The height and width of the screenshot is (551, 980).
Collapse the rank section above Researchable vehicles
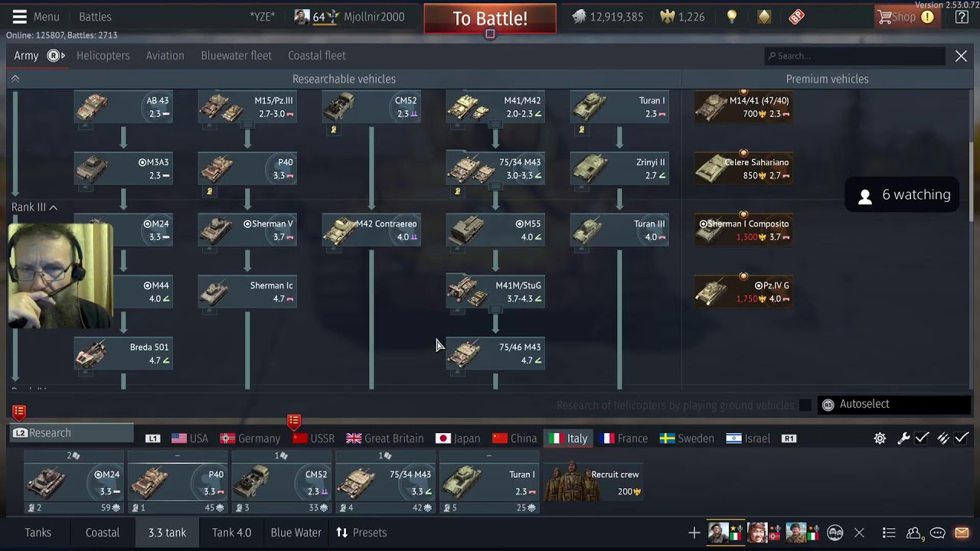(15, 79)
